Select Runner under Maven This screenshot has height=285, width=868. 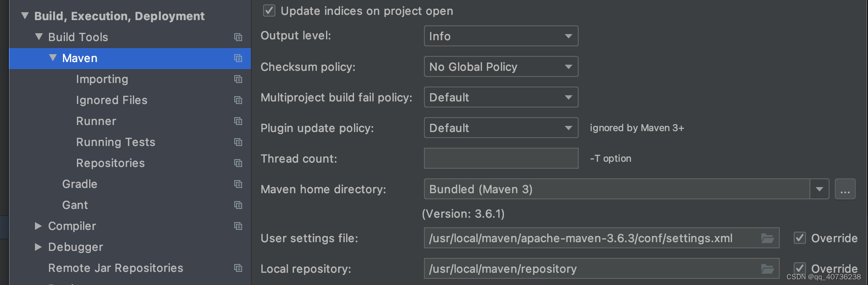pos(96,121)
